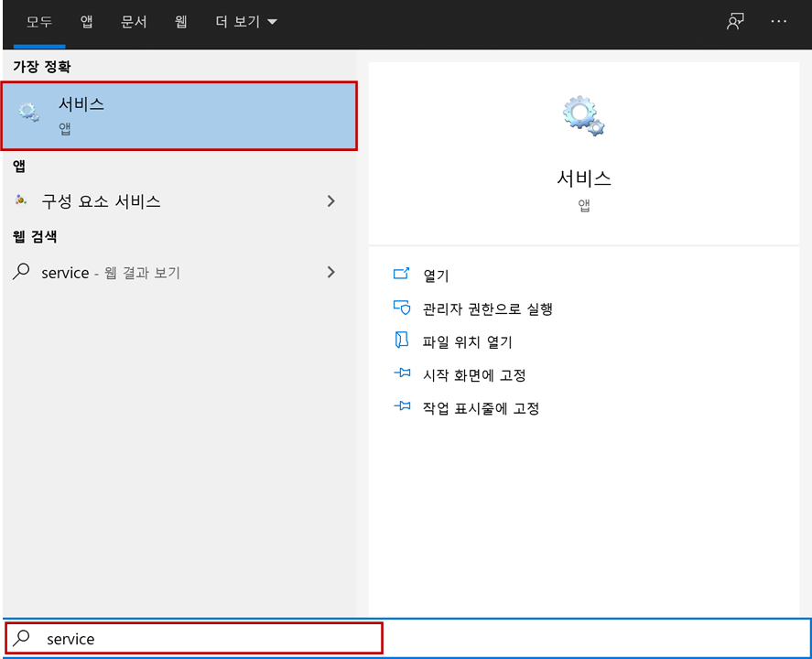
Task: Click 열기 to open Services
Action: (x=436, y=275)
